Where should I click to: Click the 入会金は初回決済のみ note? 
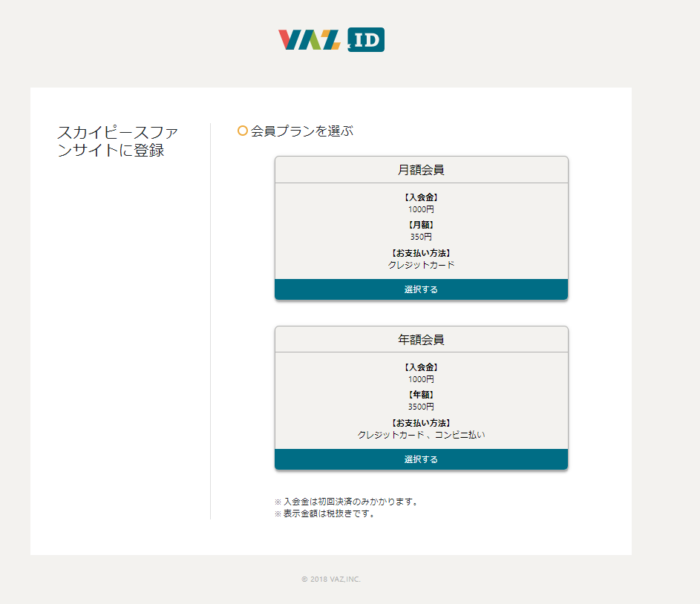346,502
